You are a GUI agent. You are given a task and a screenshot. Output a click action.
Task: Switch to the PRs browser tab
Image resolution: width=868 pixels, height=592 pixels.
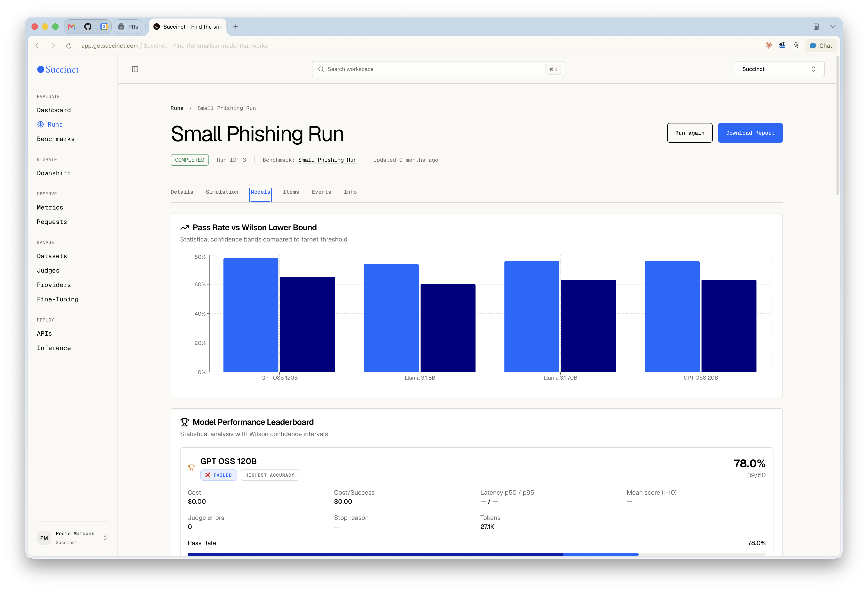pos(128,27)
